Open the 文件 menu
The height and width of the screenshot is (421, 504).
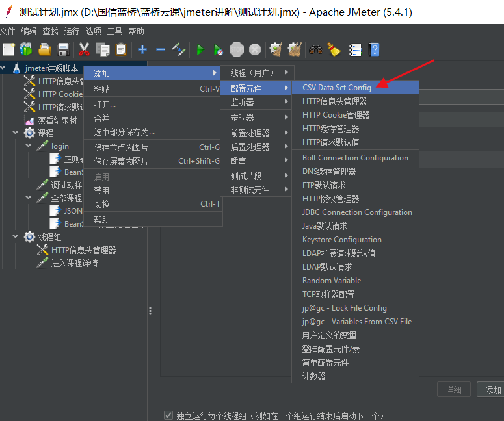pos(7,31)
